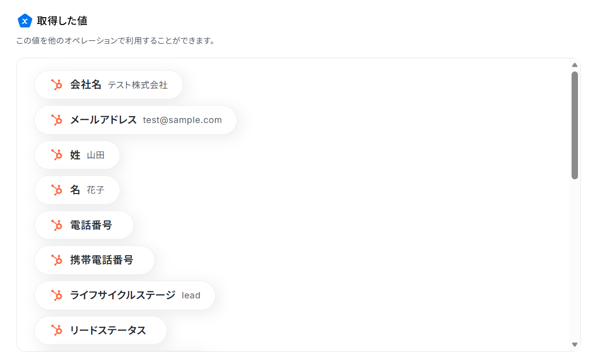Click the HubSpot icon beside リードステータス
Viewport: 601px width, 364px height.
(57, 330)
